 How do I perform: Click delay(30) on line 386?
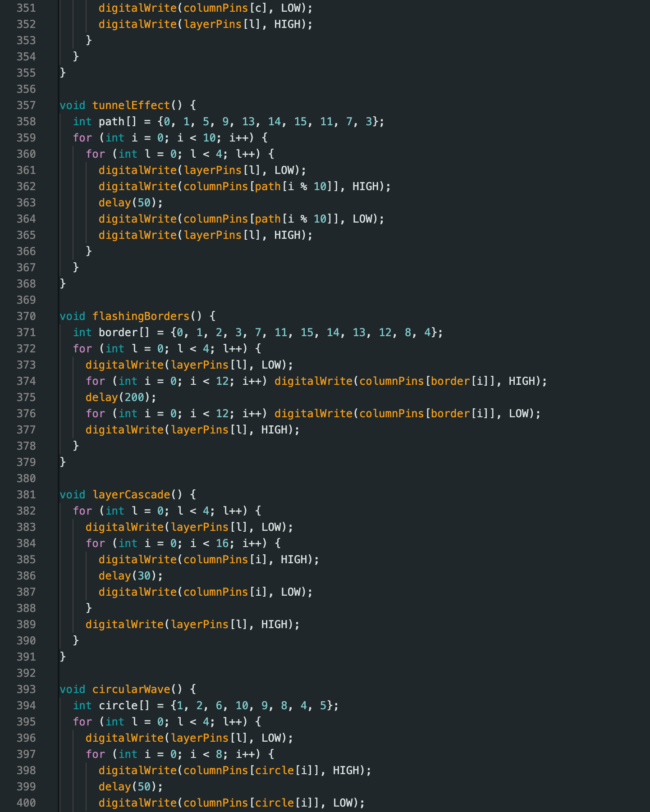point(131,576)
